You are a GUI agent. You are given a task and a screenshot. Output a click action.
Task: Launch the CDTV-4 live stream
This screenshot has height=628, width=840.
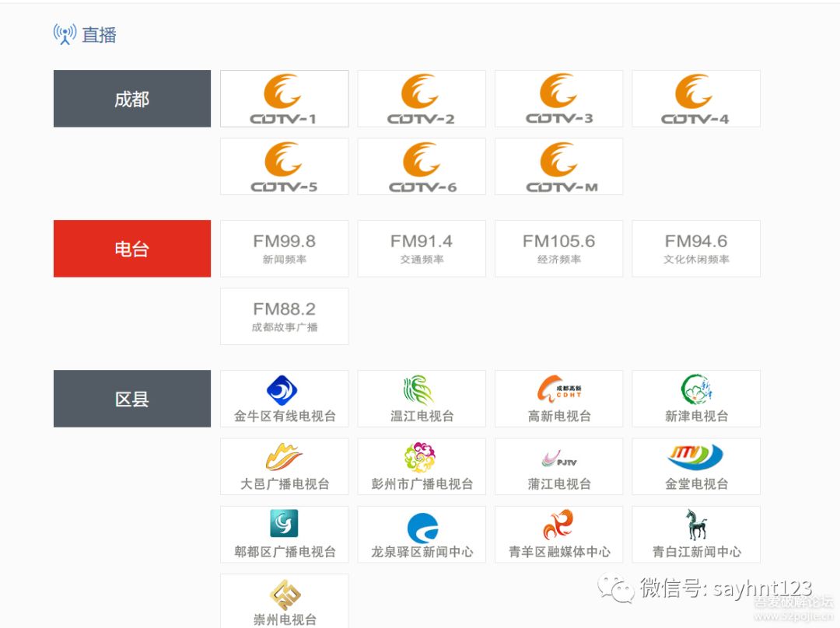[696, 99]
